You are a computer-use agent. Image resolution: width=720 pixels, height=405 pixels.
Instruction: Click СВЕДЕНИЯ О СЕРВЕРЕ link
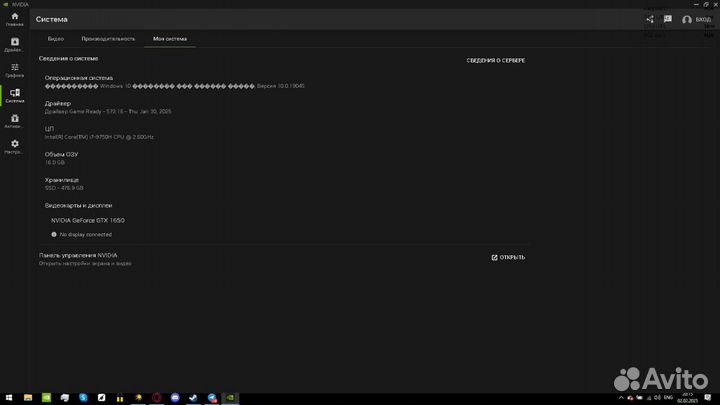495,61
